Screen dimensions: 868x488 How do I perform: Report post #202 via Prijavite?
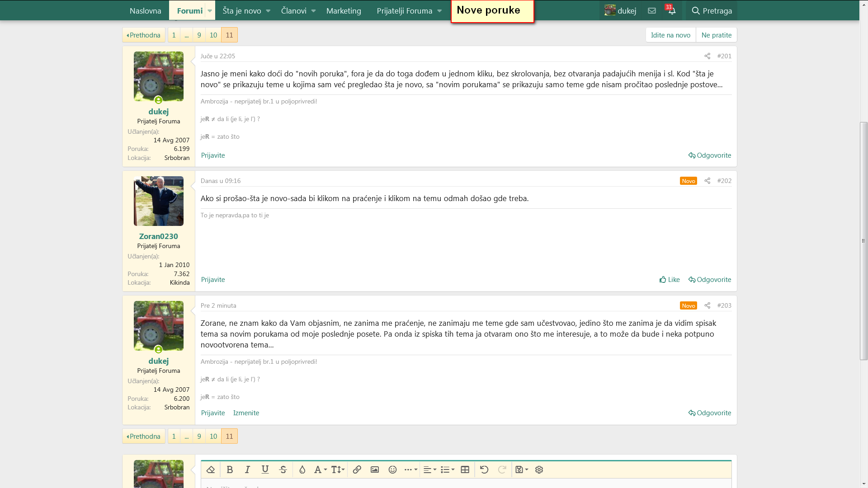click(x=213, y=280)
